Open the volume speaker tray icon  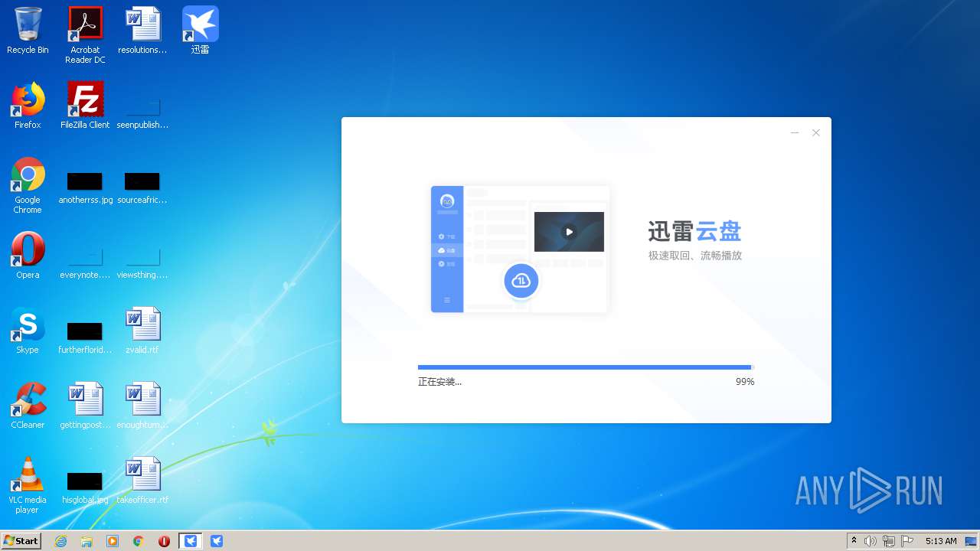click(871, 541)
